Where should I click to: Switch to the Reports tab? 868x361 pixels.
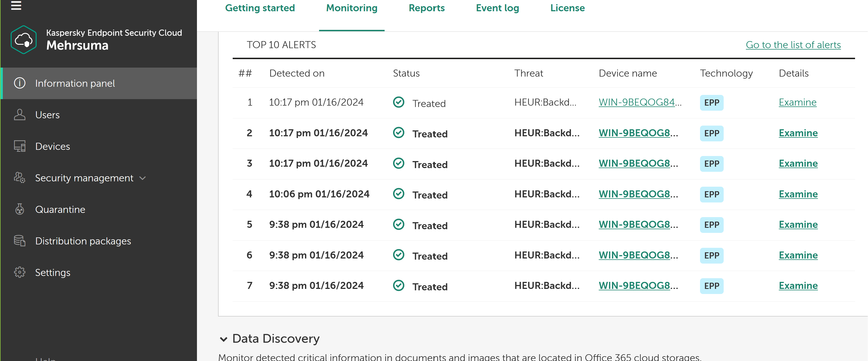(426, 8)
